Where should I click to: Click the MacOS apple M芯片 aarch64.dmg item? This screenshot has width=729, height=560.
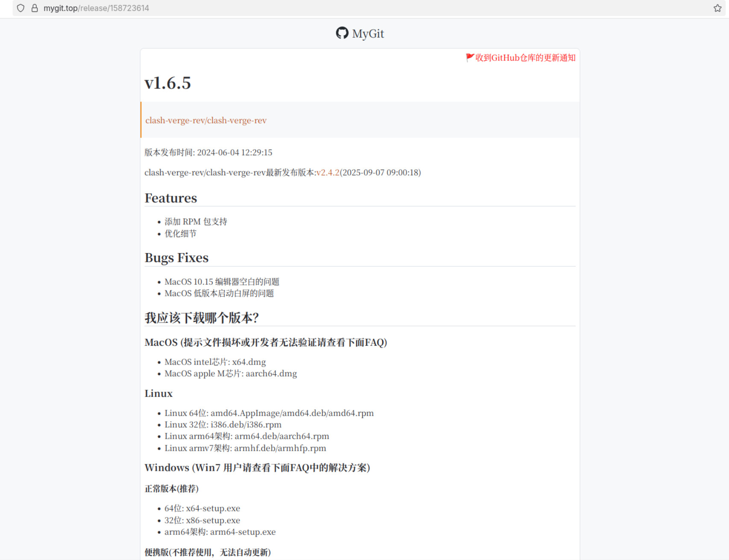231,373
